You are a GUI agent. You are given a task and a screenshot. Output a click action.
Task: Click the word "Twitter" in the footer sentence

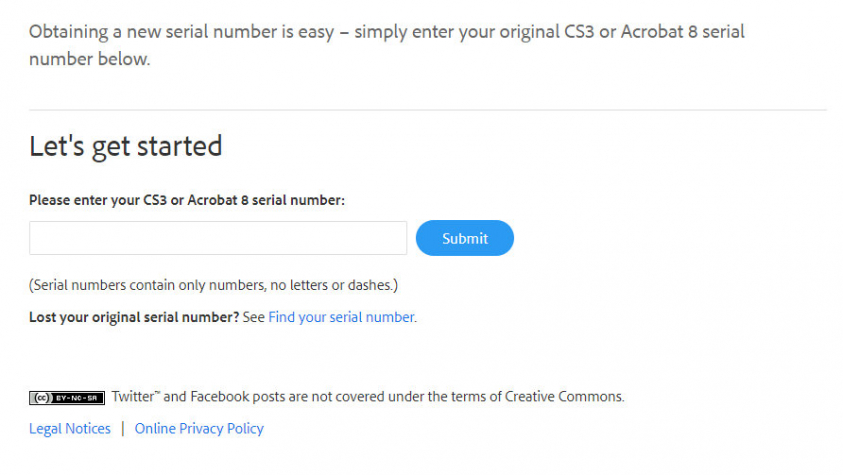(134, 397)
